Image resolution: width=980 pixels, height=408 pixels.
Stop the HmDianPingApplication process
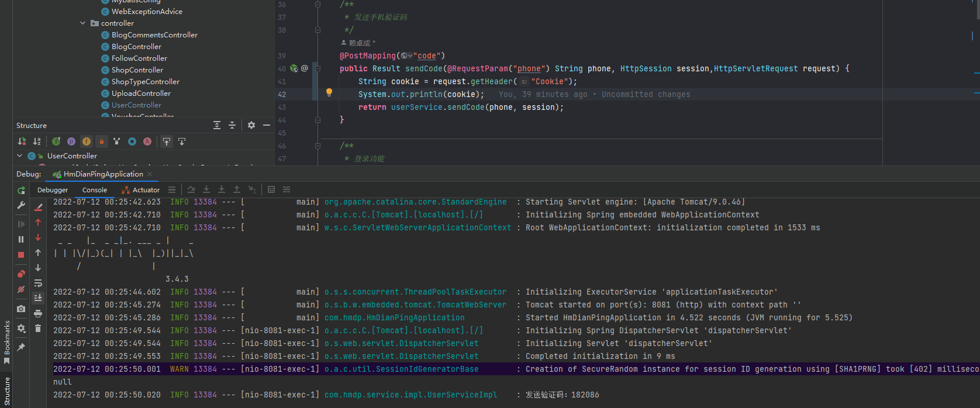pos(21,255)
